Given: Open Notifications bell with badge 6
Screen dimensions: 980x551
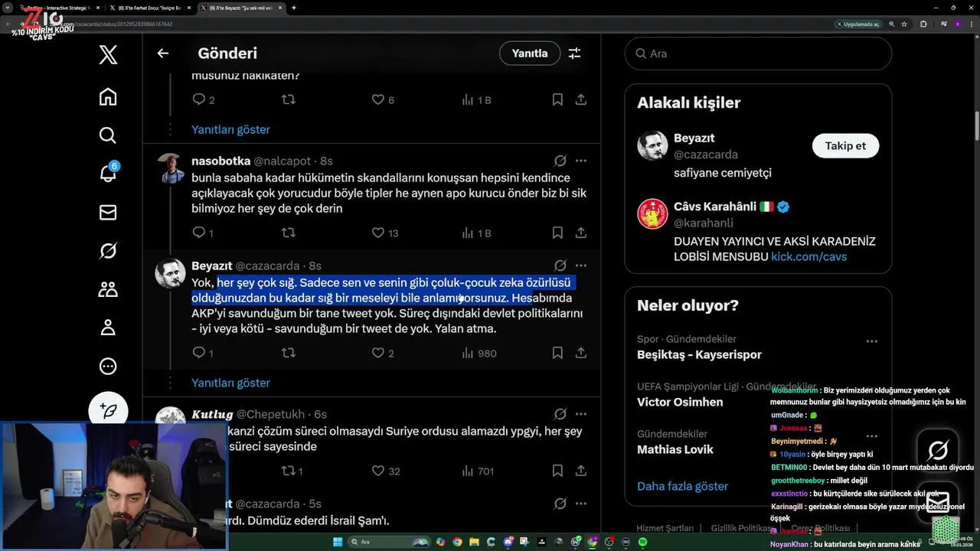Looking at the screenshot, I should click(x=108, y=174).
